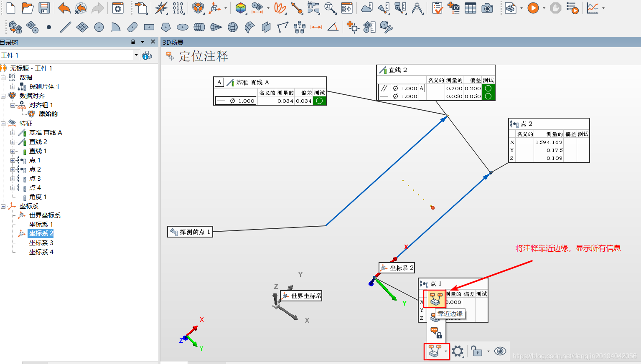
Task: Click the 直线 2 annotation header
Action: pos(436,70)
